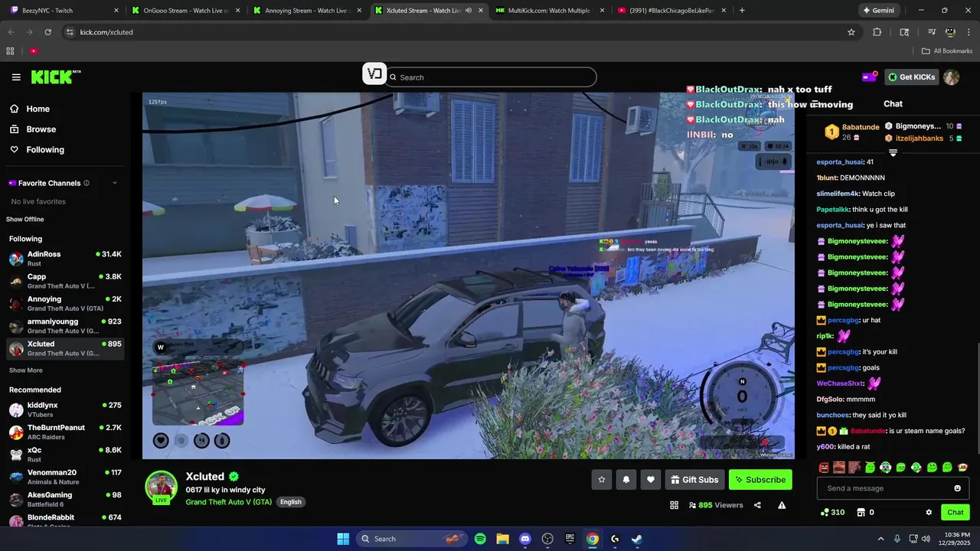Click Xcluted streamer avatar with LIVE badge

click(x=162, y=488)
